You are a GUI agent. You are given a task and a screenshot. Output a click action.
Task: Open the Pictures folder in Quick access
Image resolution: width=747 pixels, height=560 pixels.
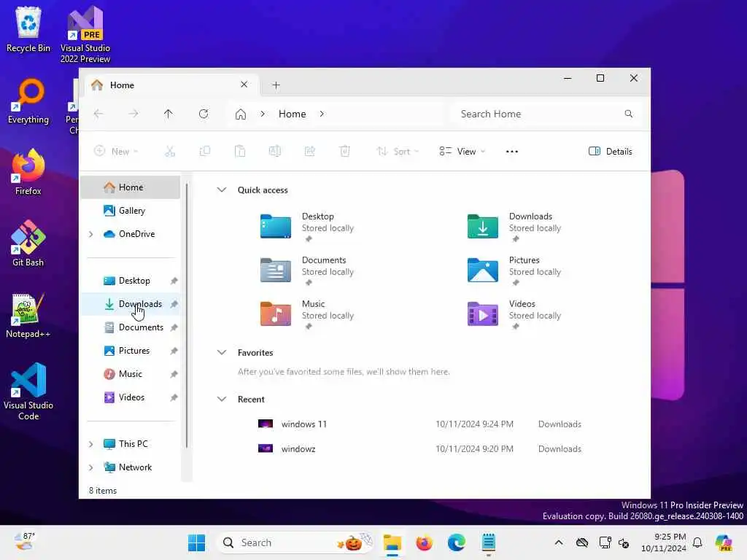[514, 270]
